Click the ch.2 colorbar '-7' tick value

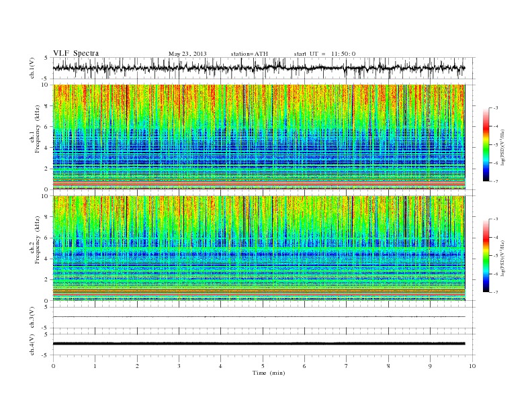pos(496,292)
